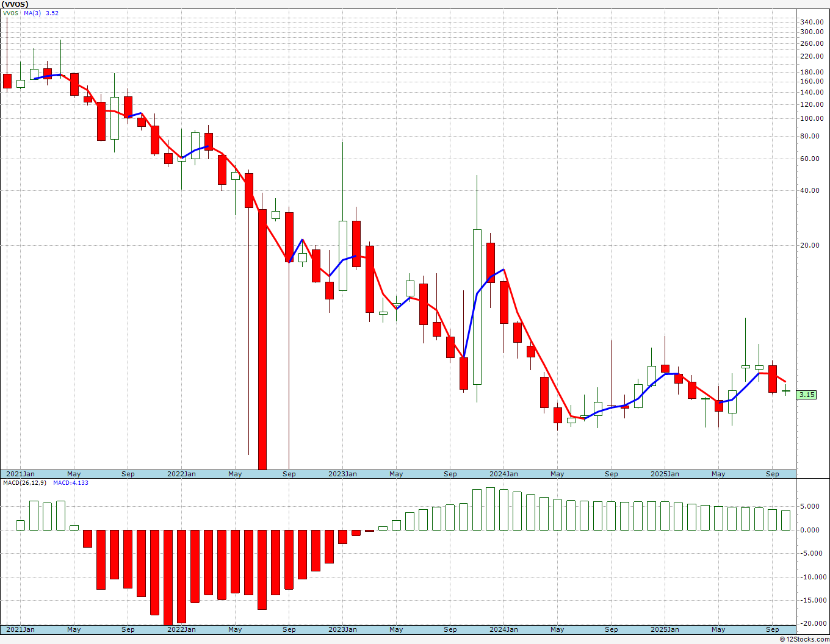Click the 340.00 price axis label
Screen dimensions: 830x644
click(812, 22)
